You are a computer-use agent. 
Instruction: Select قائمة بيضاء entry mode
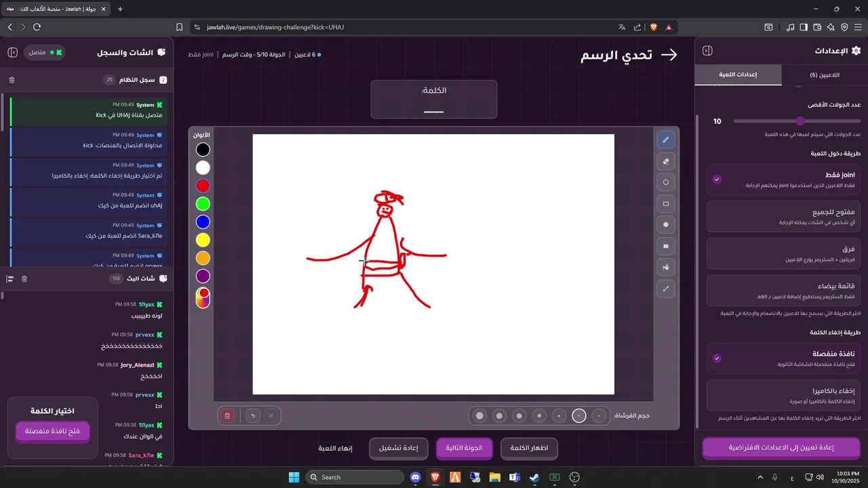pyautogui.click(x=783, y=291)
